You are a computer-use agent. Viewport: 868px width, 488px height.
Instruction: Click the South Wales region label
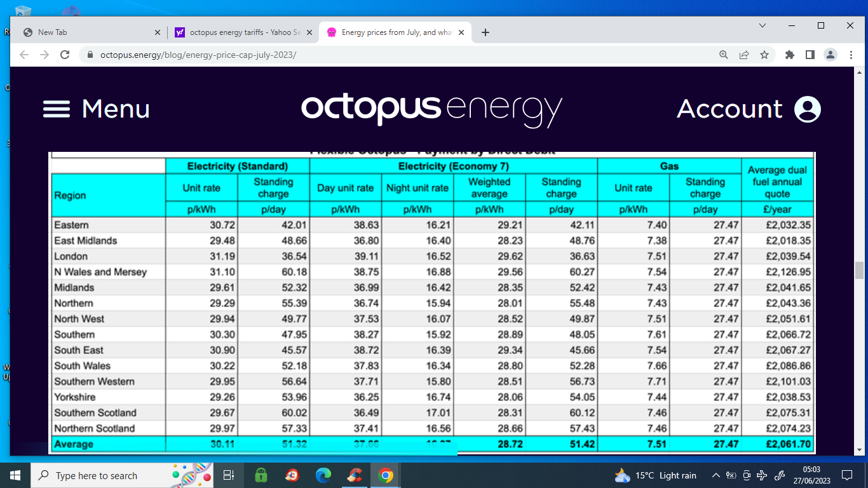pos(83,366)
